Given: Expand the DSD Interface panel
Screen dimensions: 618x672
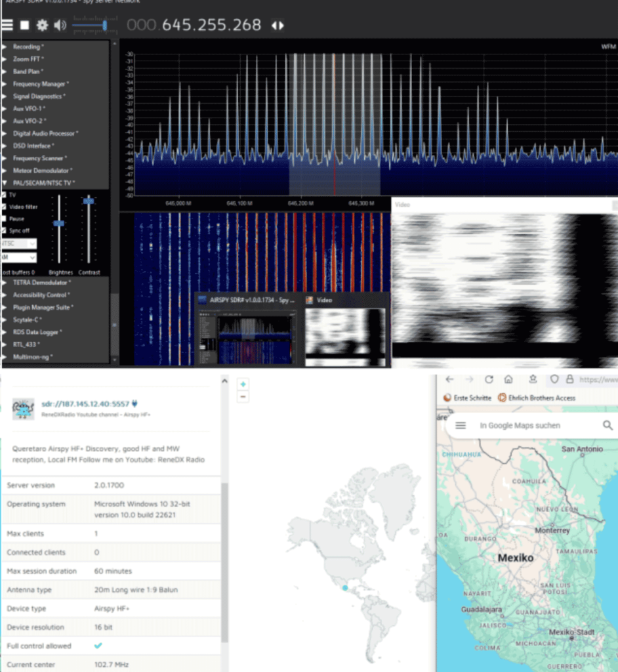Looking at the screenshot, I should [33, 146].
